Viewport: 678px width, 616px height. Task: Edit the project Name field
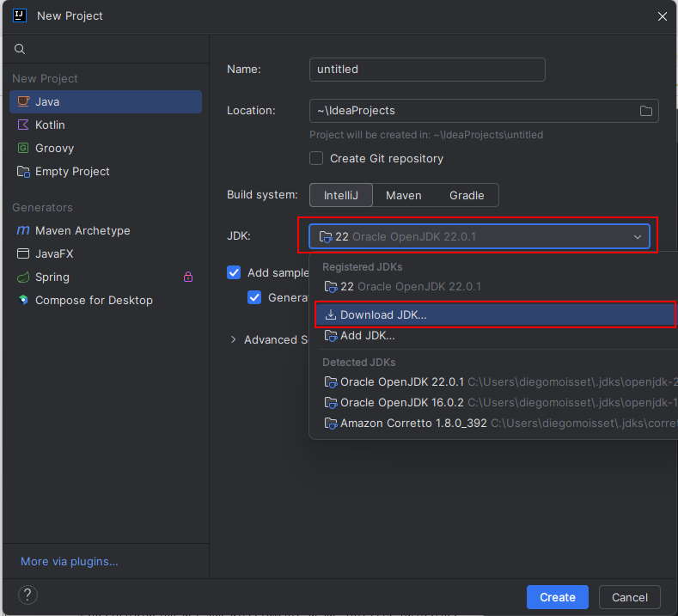(427, 70)
